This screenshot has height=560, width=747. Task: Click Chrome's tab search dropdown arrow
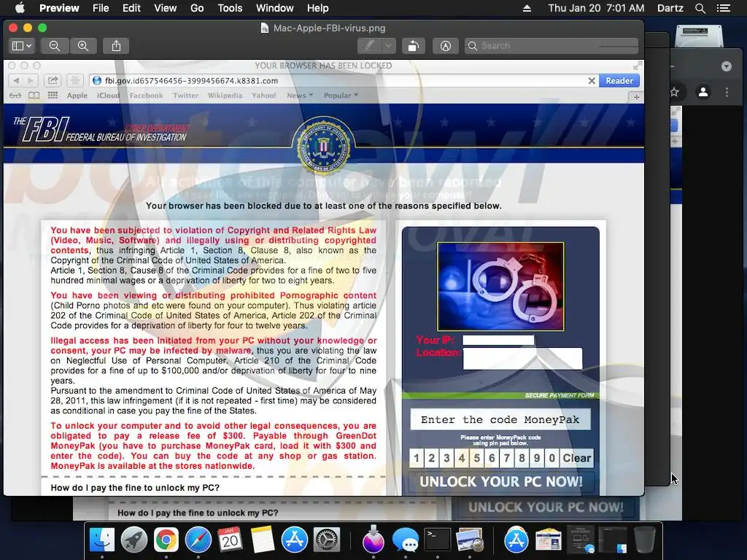tap(726, 66)
